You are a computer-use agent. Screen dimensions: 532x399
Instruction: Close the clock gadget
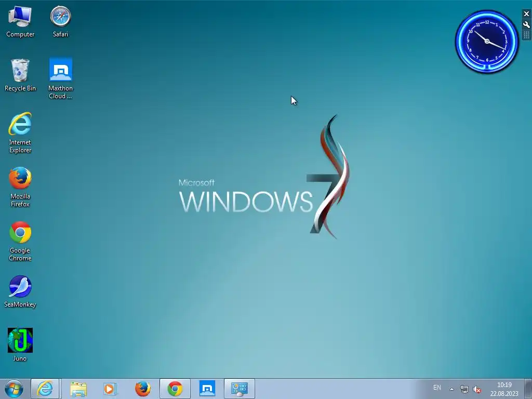(x=526, y=14)
